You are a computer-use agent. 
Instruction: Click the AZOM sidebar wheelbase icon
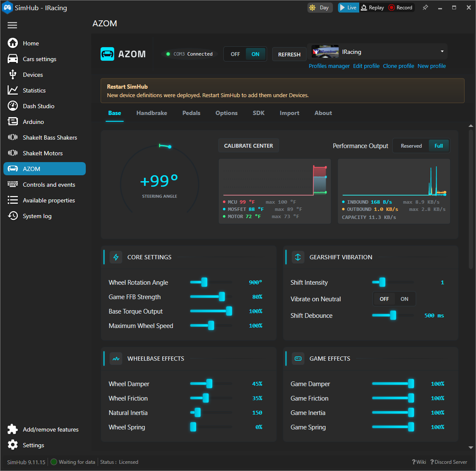click(x=13, y=168)
